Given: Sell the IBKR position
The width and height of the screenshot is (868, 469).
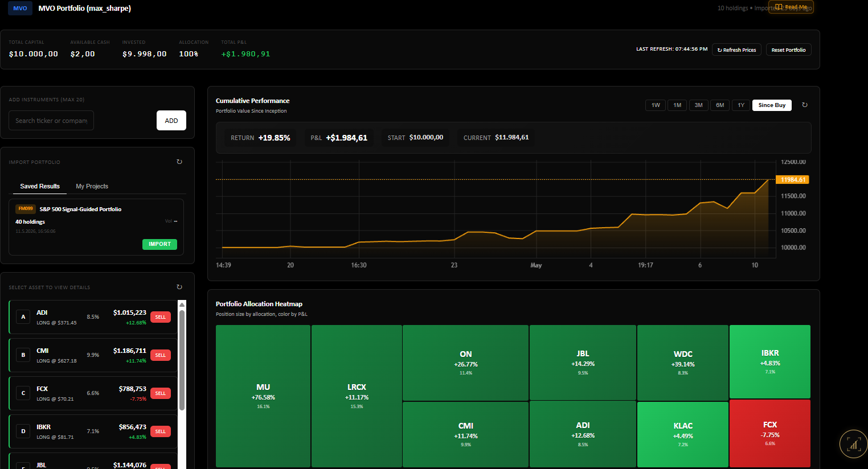Looking at the screenshot, I should tap(161, 431).
